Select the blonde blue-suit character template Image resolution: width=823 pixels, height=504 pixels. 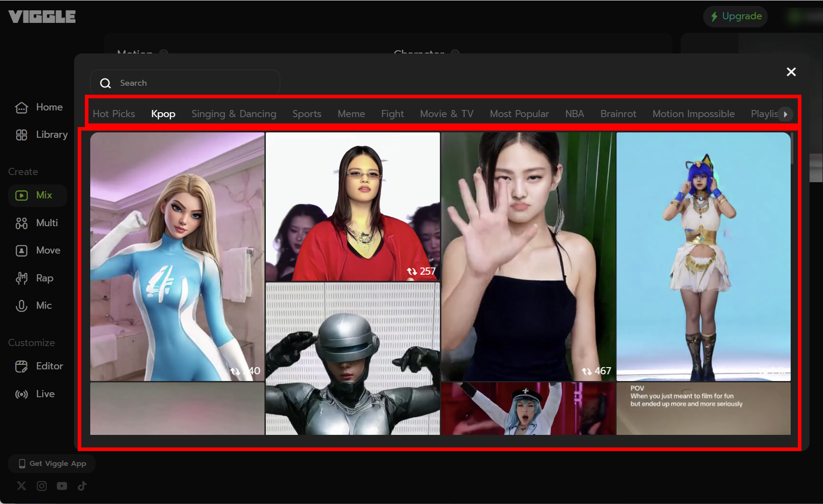click(x=177, y=257)
